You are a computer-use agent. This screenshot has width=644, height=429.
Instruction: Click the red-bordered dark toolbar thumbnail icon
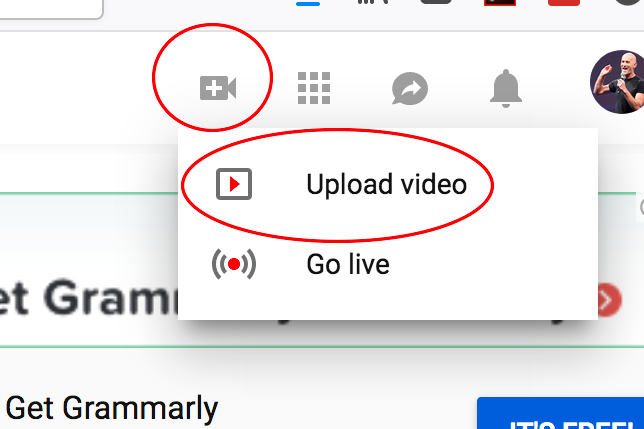point(500,2)
